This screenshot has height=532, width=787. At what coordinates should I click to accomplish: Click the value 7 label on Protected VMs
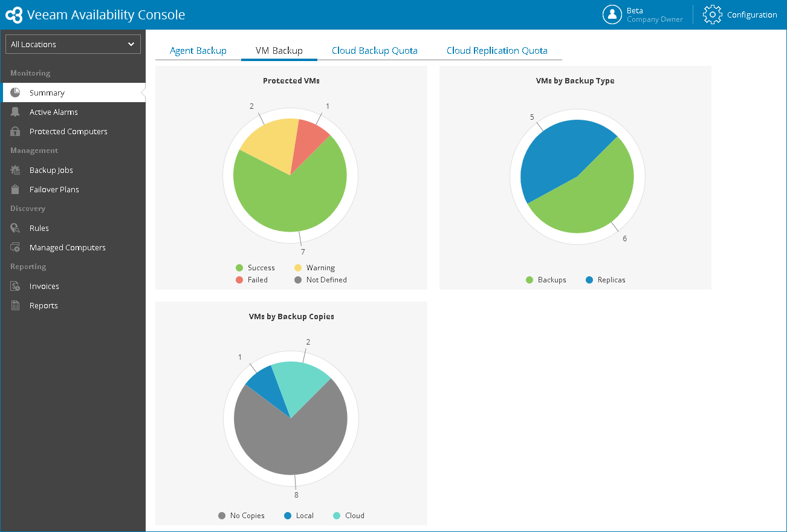click(x=303, y=251)
